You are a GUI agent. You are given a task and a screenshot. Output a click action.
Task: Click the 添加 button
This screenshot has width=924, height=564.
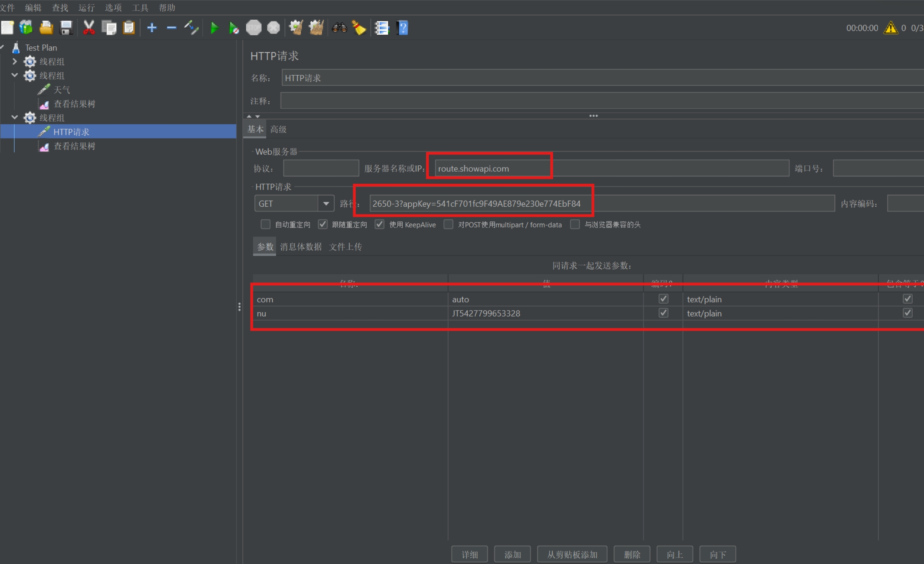512,554
